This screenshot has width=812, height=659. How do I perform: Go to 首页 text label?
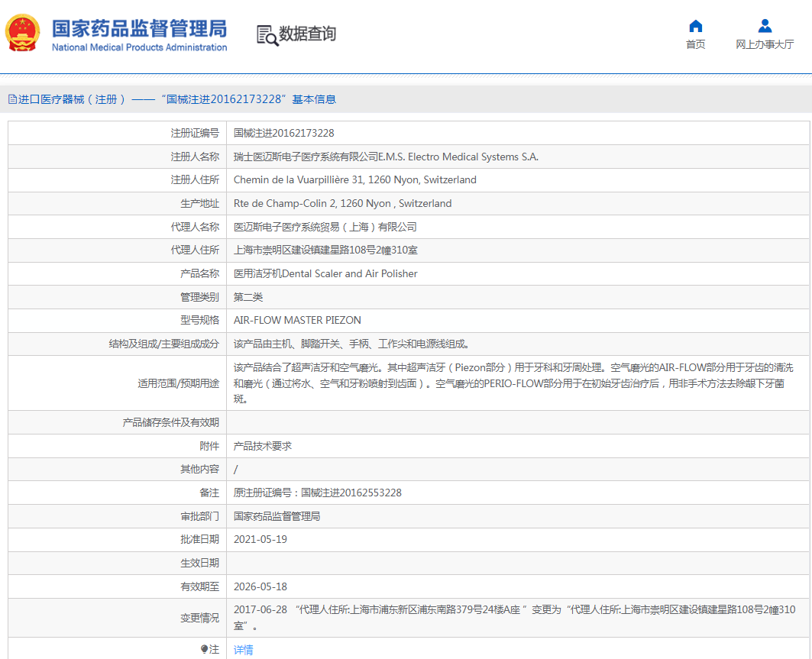695,45
